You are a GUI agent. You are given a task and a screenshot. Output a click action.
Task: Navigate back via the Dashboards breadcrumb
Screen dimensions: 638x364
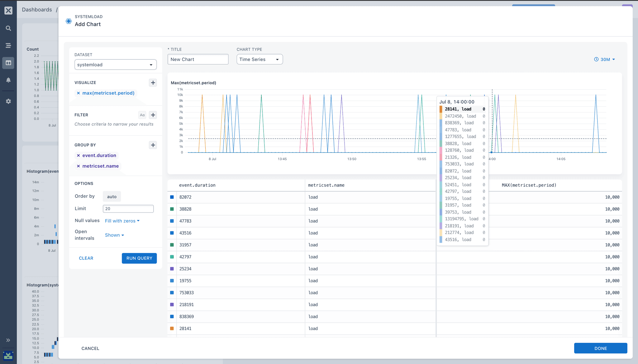37,10
